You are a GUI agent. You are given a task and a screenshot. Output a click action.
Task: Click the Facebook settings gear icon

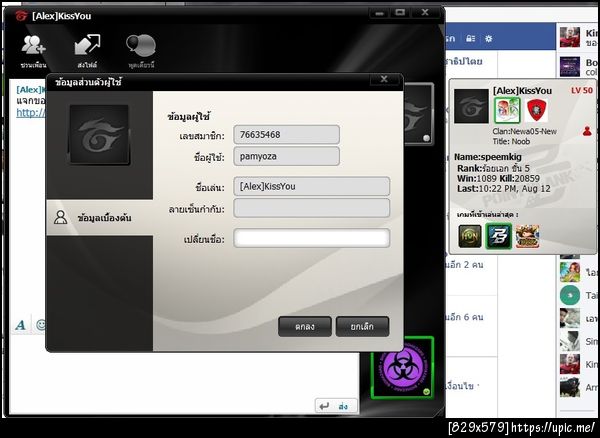(488, 39)
